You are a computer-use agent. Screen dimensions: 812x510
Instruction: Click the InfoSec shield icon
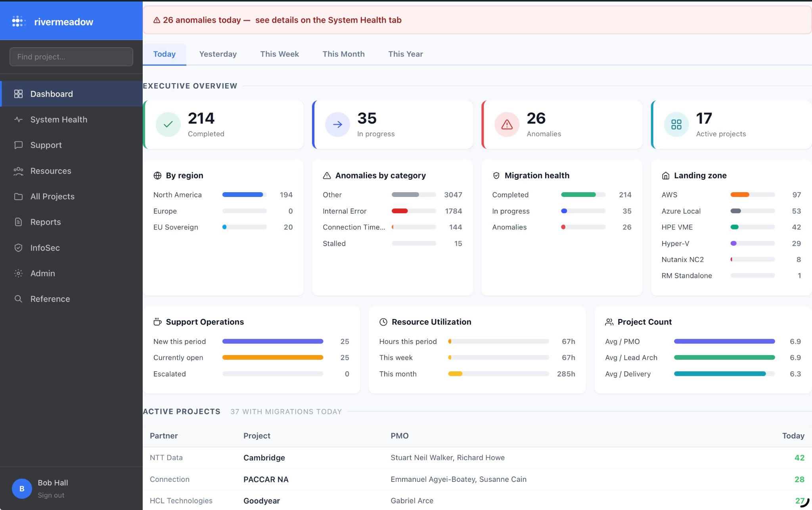(x=18, y=248)
